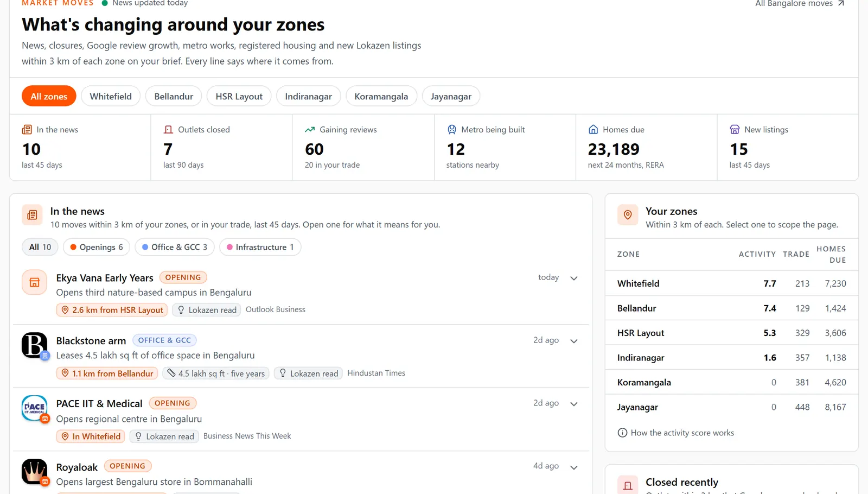Click the Closed recently panel icon
Viewport: 868px width, 494px height.
[x=628, y=485]
